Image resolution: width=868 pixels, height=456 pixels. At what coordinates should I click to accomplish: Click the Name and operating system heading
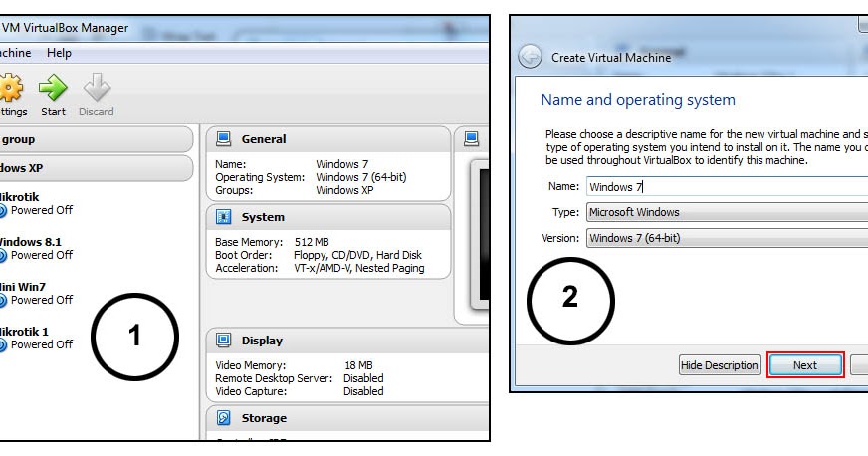tap(638, 100)
